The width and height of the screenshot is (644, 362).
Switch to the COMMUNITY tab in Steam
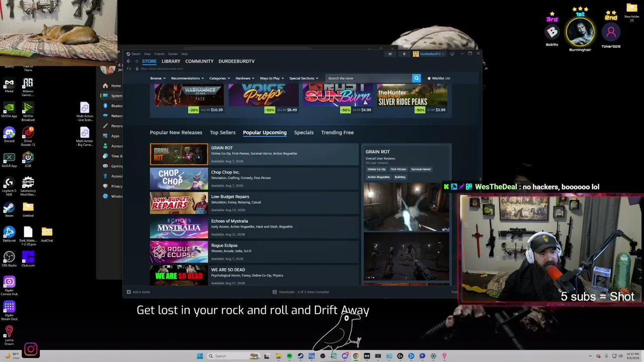point(199,61)
